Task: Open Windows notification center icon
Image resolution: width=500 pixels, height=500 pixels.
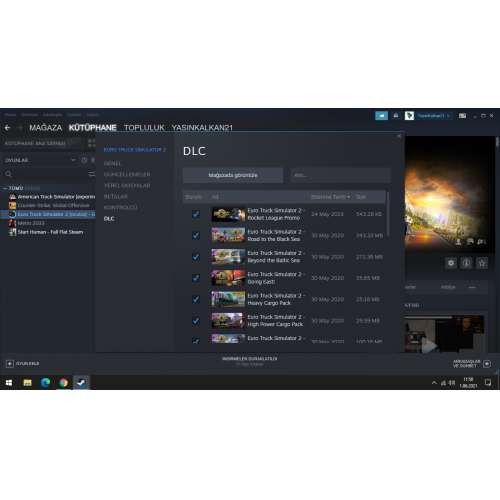Action: (x=488, y=383)
